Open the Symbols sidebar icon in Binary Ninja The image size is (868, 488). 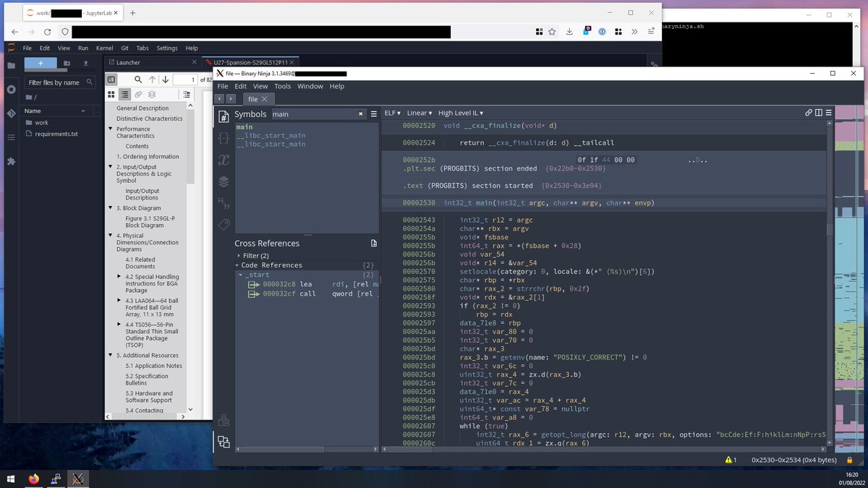(224, 116)
